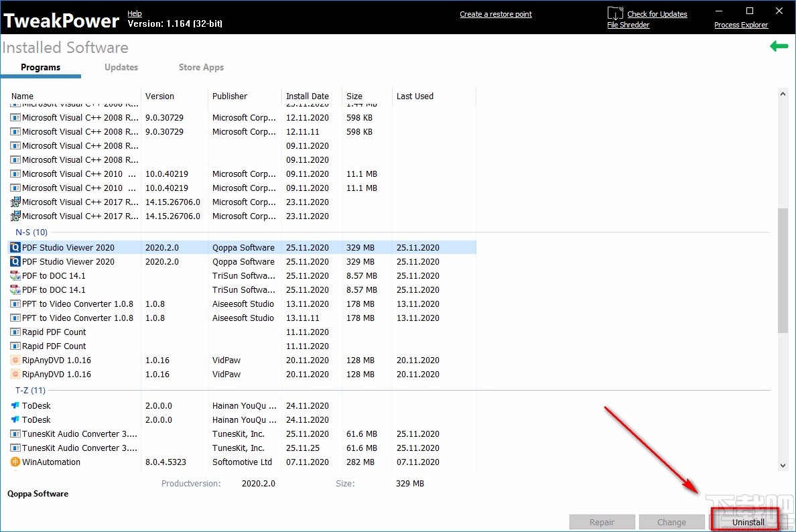
Task: Click the icon of highlighted PDF Studio Viewer row
Action: 15,248
